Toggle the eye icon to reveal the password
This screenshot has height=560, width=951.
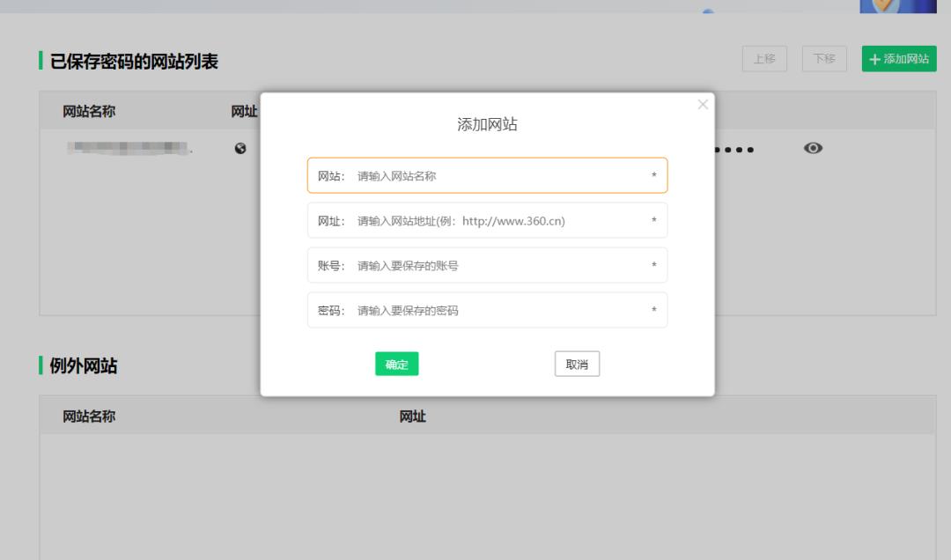(813, 148)
